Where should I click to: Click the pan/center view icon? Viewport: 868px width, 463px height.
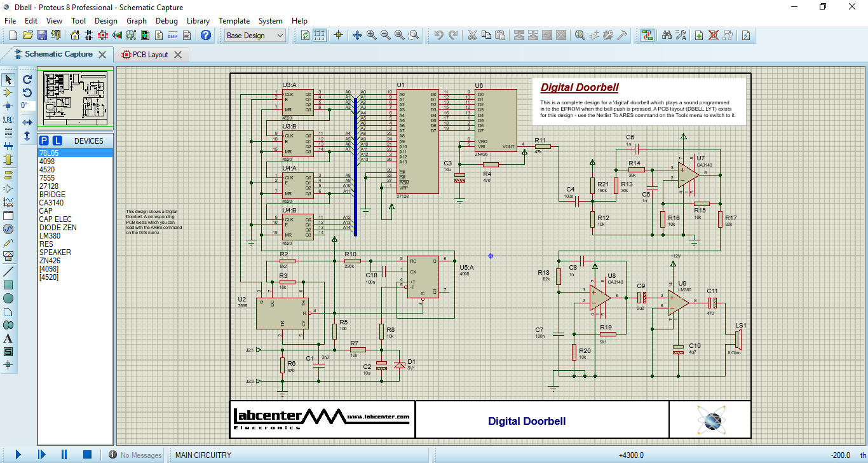coord(357,36)
